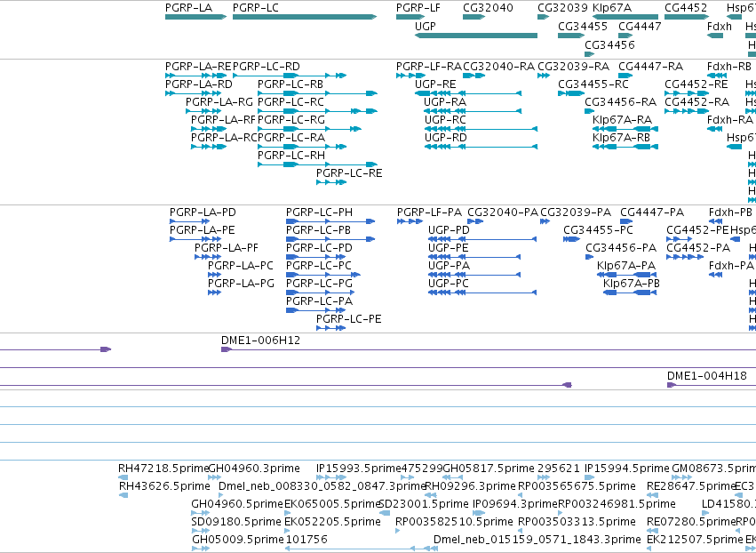Click protein CG34455-PC
The width and height of the screenshot is (756, 553).
click(x=599, y=230)
